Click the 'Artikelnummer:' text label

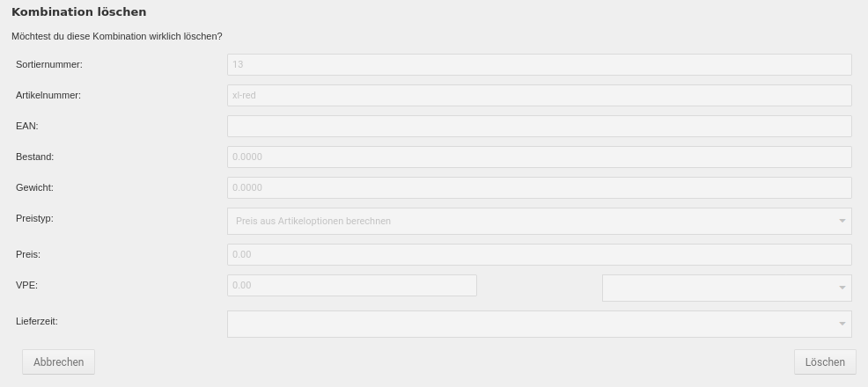(48, 95)
